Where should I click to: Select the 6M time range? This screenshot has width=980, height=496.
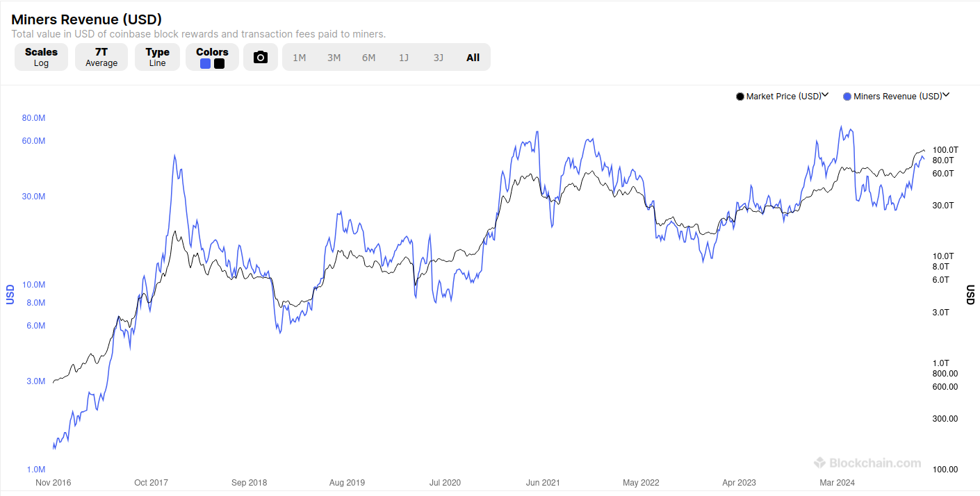coord(369,58)
